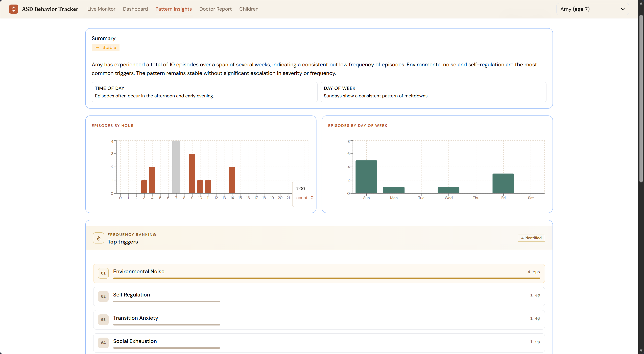644x354 pixels.
Task: Click the flame icon beside Top triggers
Action: point(99,238)
